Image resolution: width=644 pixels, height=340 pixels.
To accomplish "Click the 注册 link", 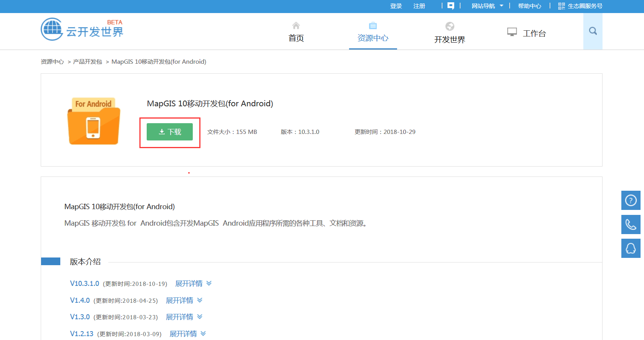I will click(x=419, y=6).
